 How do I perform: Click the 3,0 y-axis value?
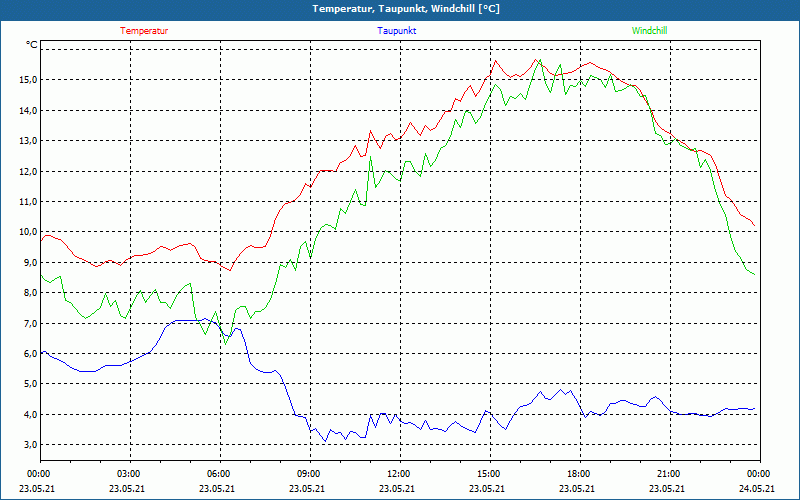30,444
